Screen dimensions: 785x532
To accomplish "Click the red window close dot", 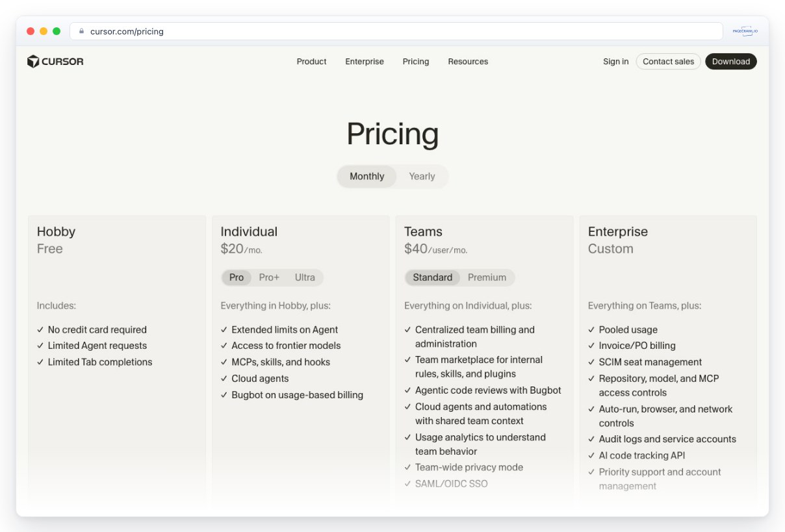I will coord(31,31).
